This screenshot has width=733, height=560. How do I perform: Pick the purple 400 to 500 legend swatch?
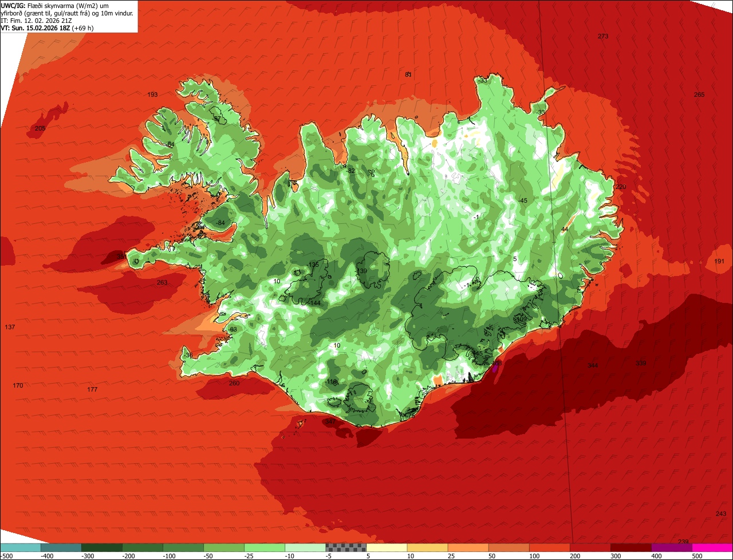click(672, 547)
